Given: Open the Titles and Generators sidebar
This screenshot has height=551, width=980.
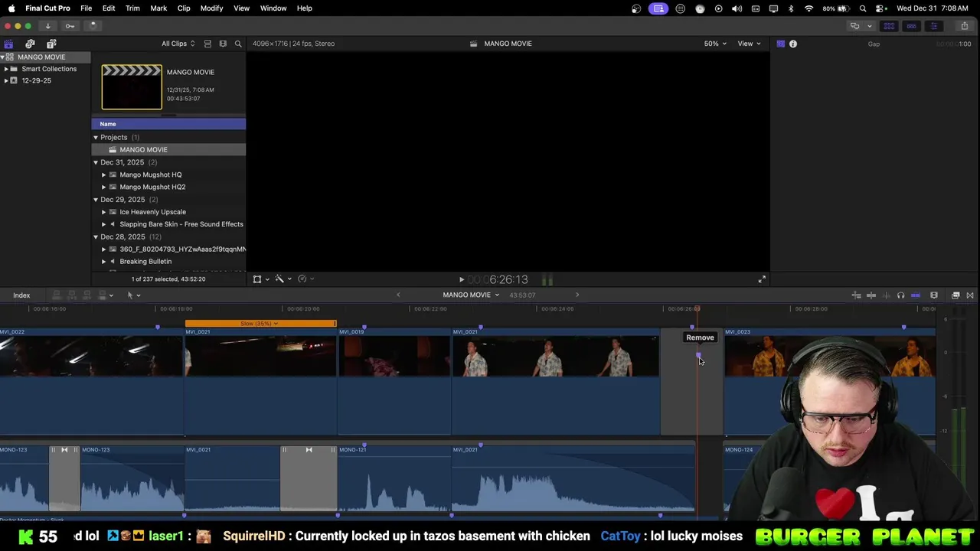Looking at the screenshot, I should (x=51, y=44).
